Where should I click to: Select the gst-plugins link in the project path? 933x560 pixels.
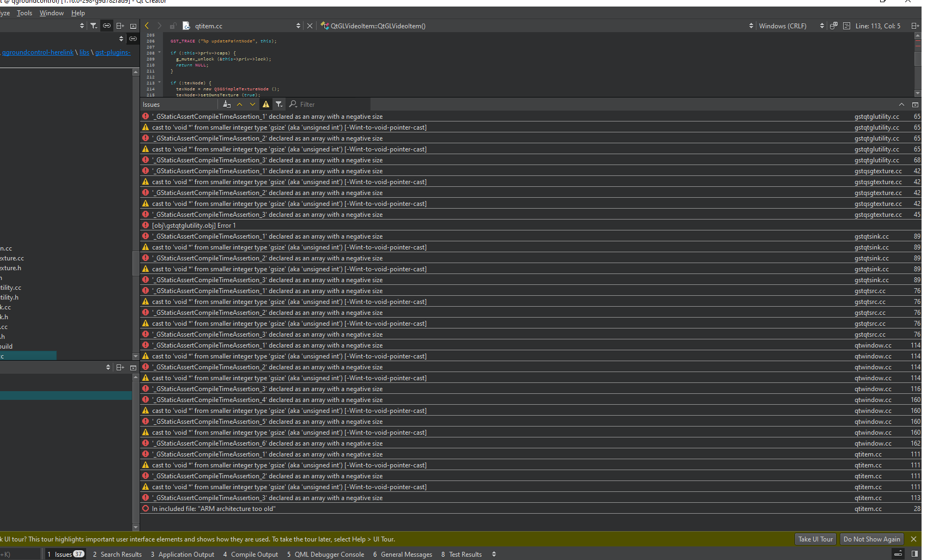(x=113, y=52)
